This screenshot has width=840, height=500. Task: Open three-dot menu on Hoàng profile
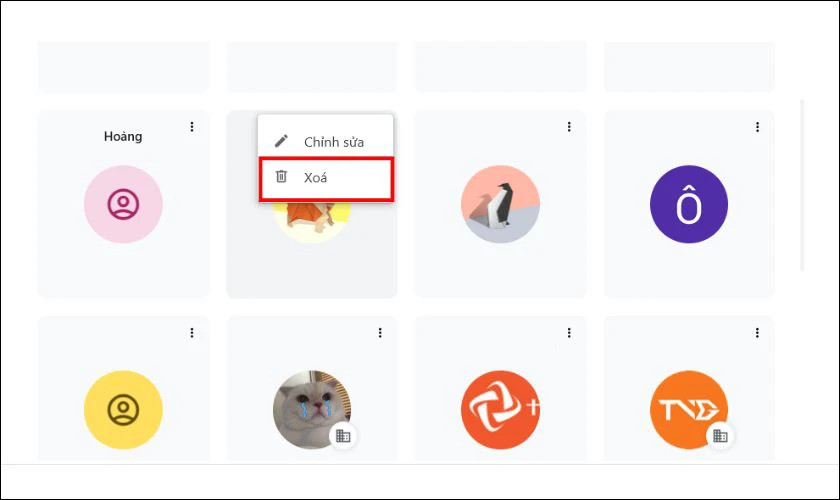click(x=192, y=127)
